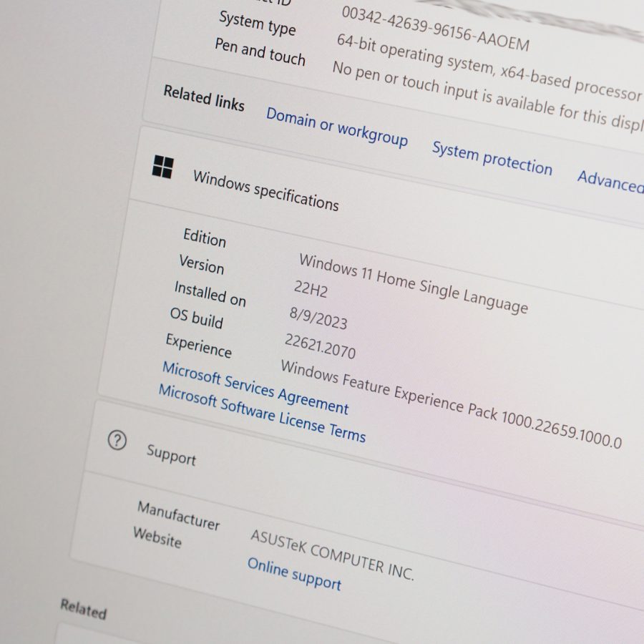The image size is (644, 644).
Task: Open the Advanced system settings link
Action: tap(610, 181)
